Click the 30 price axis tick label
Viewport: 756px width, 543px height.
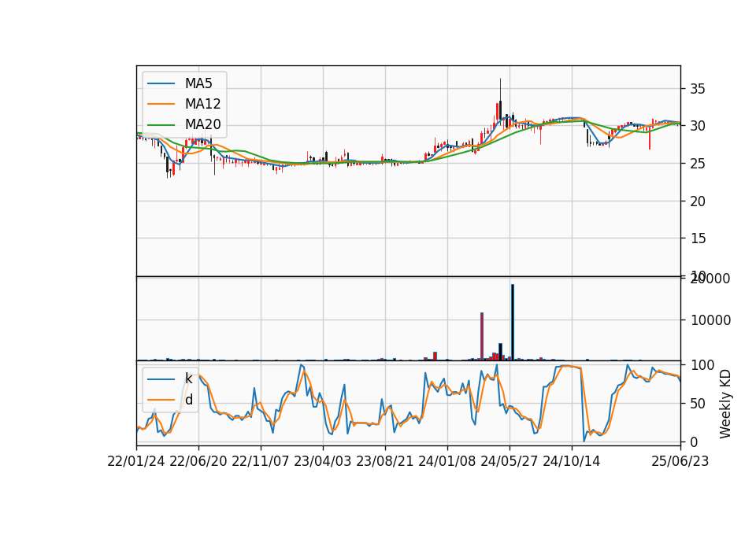698,126
